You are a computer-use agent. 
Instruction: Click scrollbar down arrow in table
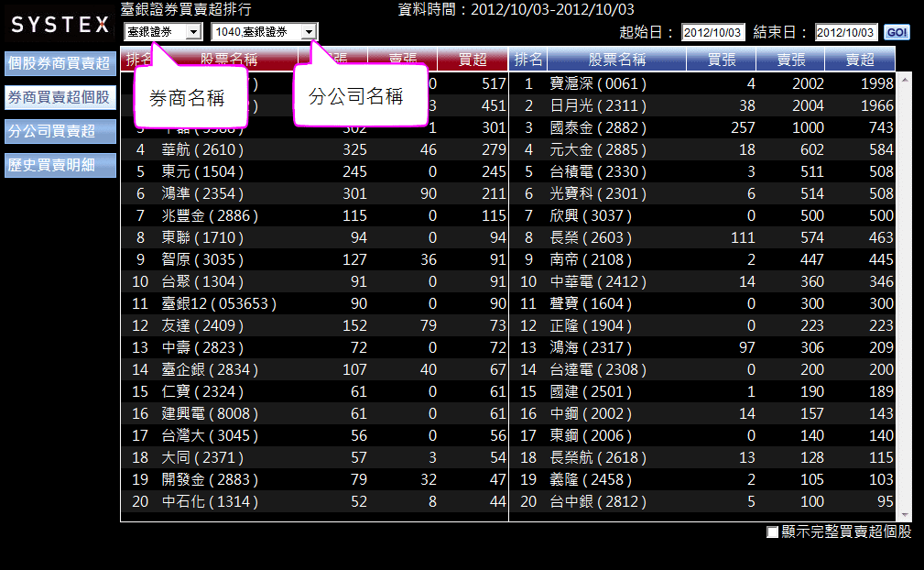pos(906,515)
